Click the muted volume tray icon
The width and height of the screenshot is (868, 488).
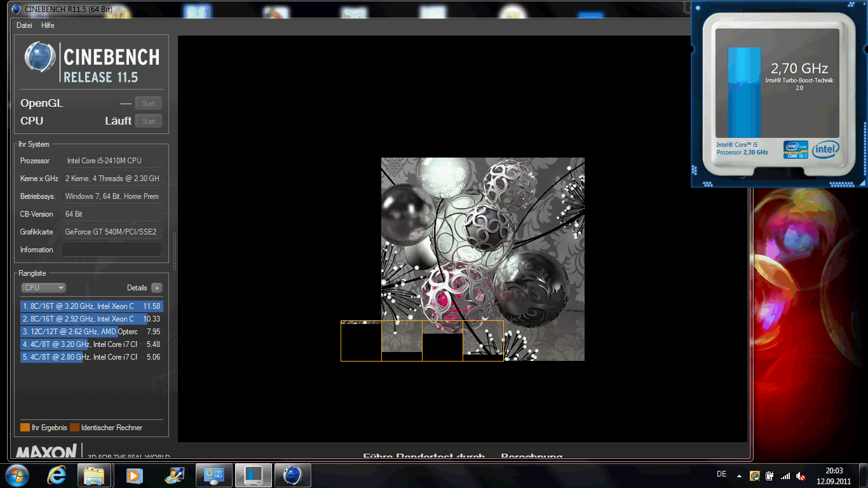pyautogui.click(x=801, y=475)
